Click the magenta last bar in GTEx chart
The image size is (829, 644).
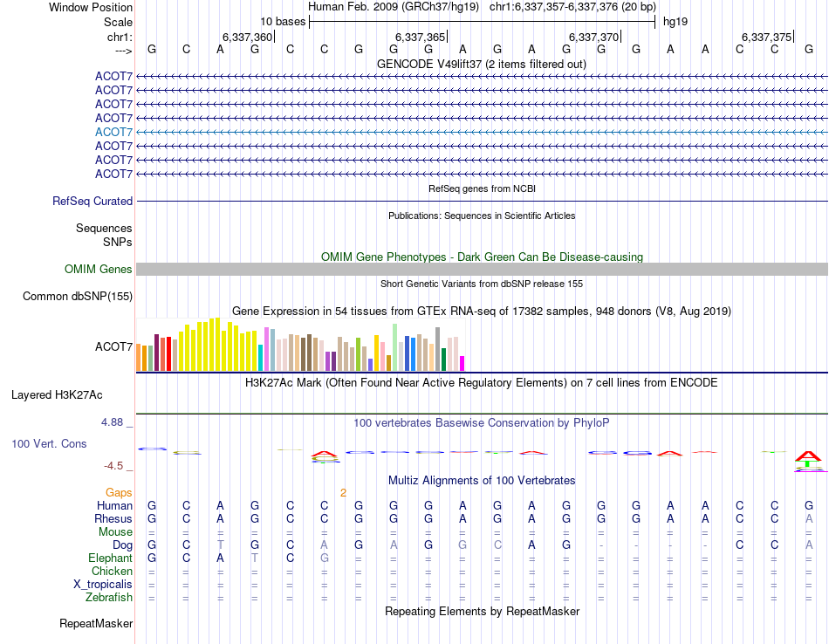pyautogui.click(x=462, y=363)
